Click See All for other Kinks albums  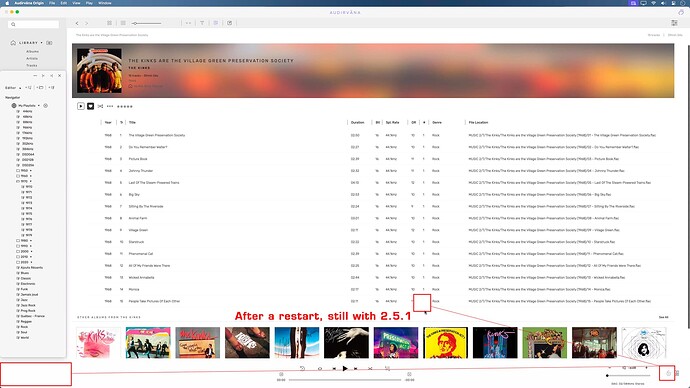[x=664, y=317]
